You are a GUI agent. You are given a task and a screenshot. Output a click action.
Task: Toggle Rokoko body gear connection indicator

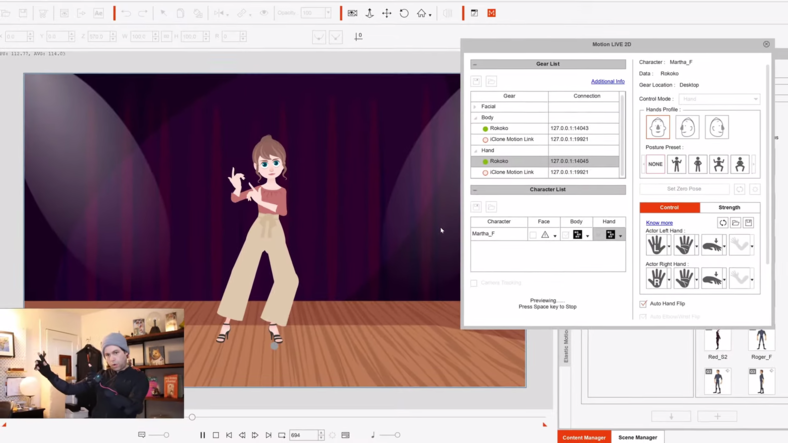click(x=485, y=129)
